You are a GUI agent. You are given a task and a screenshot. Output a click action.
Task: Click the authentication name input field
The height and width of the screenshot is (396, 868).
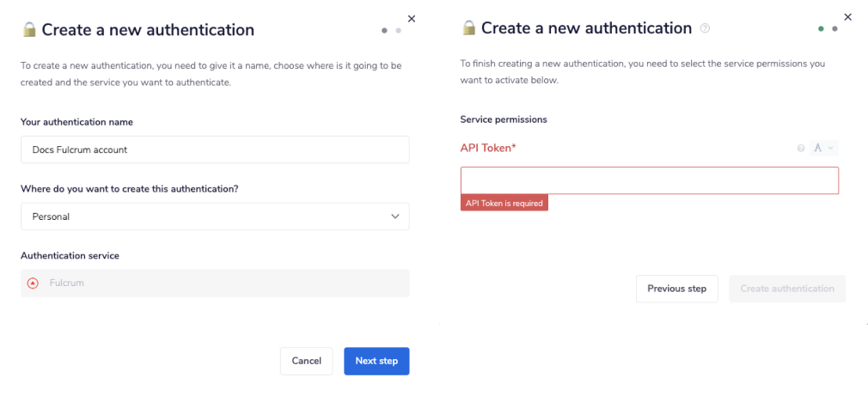pos(215,149)
